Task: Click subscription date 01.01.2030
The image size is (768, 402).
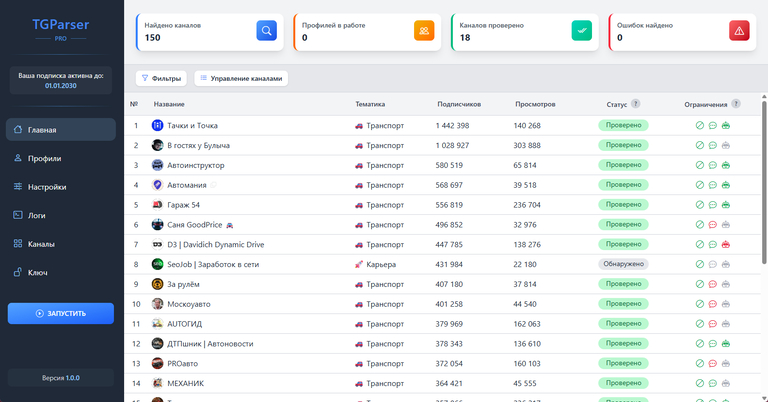Action: click(61, 86)
